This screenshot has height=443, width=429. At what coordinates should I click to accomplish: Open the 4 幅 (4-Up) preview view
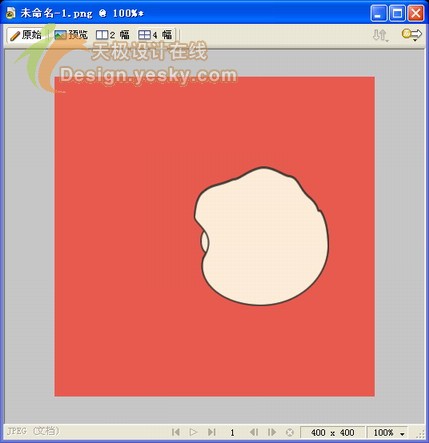pyautogui.click(x=155, y=35)
